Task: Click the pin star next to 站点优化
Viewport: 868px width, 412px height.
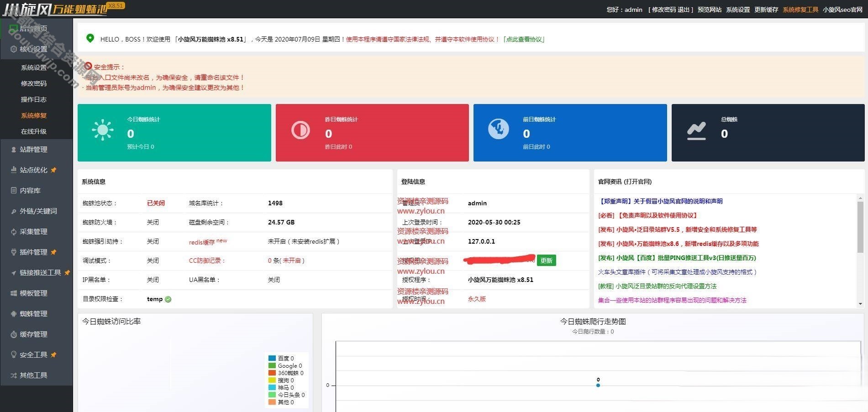Action: [53, 170]
